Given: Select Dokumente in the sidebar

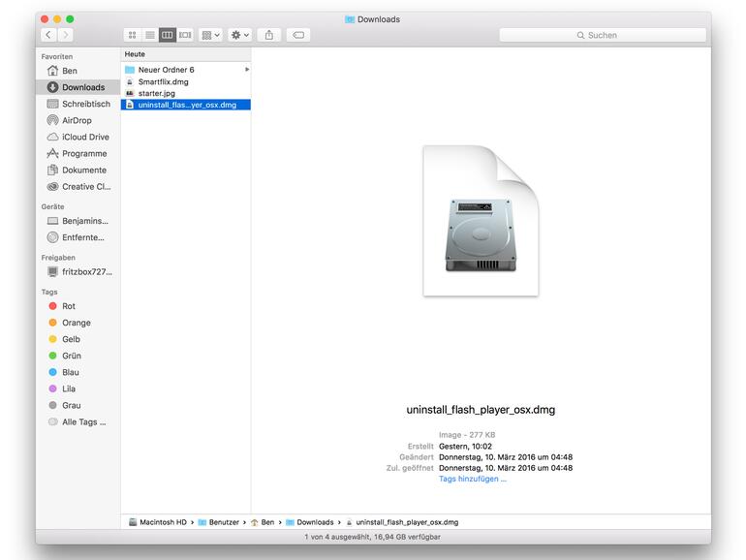Looking at the screenshot, I should coord(84,170).
